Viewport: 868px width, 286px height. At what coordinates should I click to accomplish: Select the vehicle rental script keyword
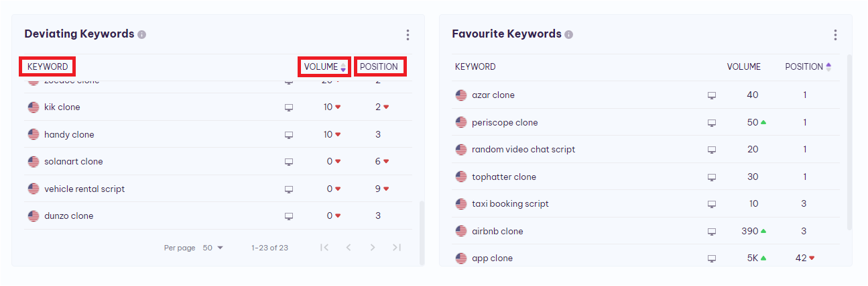click(x=84, y=189)
